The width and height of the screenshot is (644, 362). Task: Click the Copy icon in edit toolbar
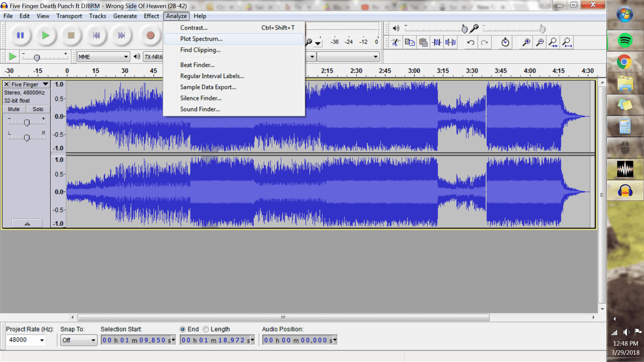(x=410, y=42)
